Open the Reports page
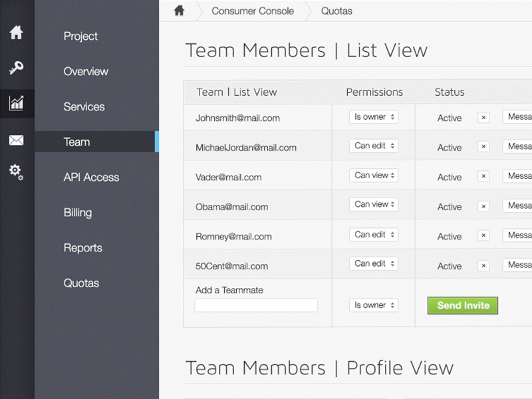Image resolution: width=532 pixels, height=399 pixels. 82,247
